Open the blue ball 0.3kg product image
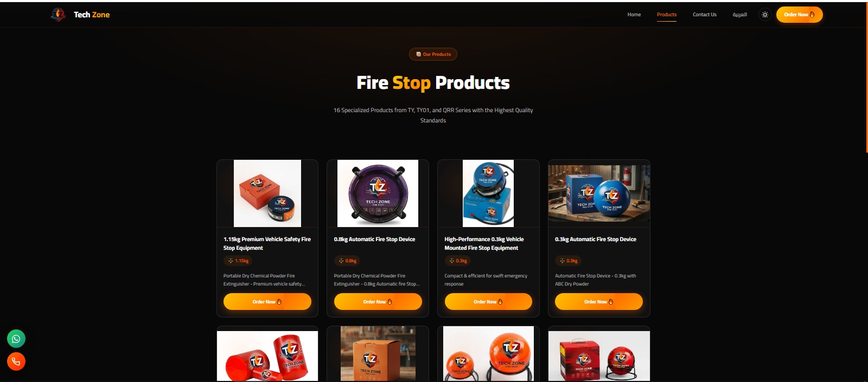868x382 pixels. [599, 193]
